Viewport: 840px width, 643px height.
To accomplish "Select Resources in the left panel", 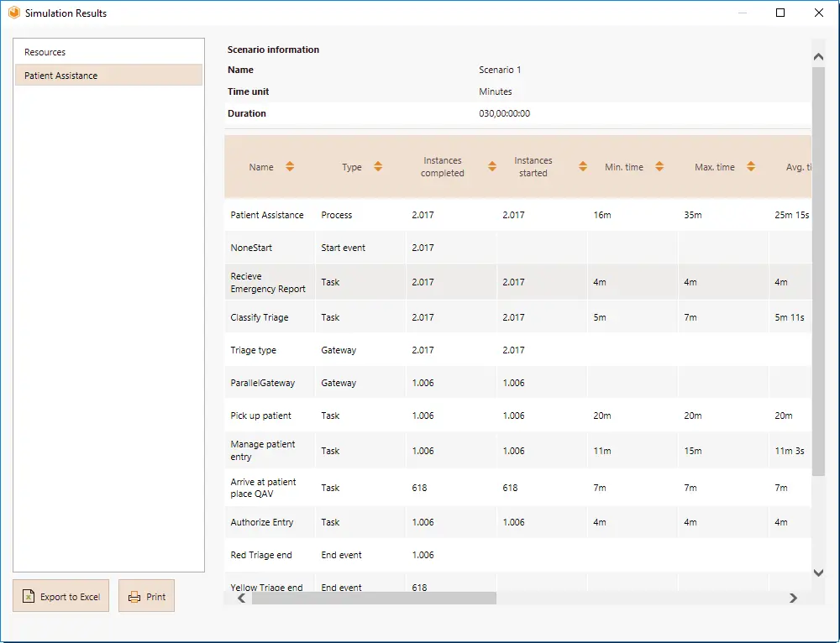I will (x=108, y=52).
